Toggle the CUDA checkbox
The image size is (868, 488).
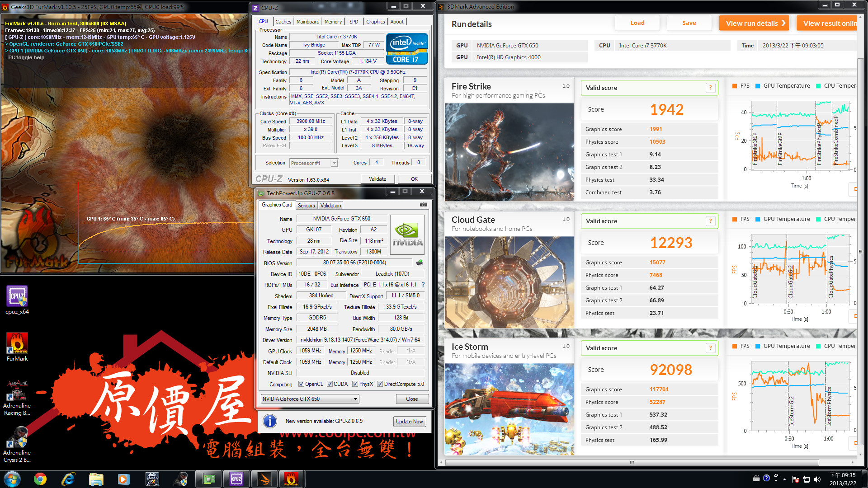tap(330, 384)
